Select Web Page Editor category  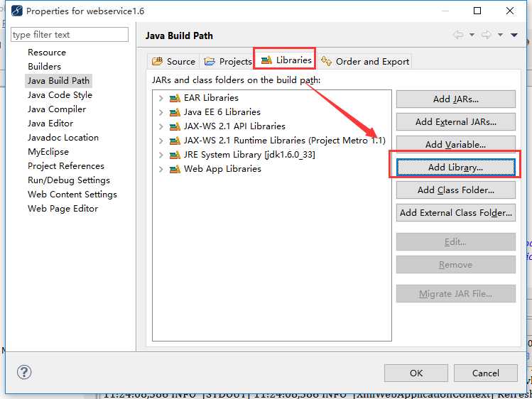[63, 209]
